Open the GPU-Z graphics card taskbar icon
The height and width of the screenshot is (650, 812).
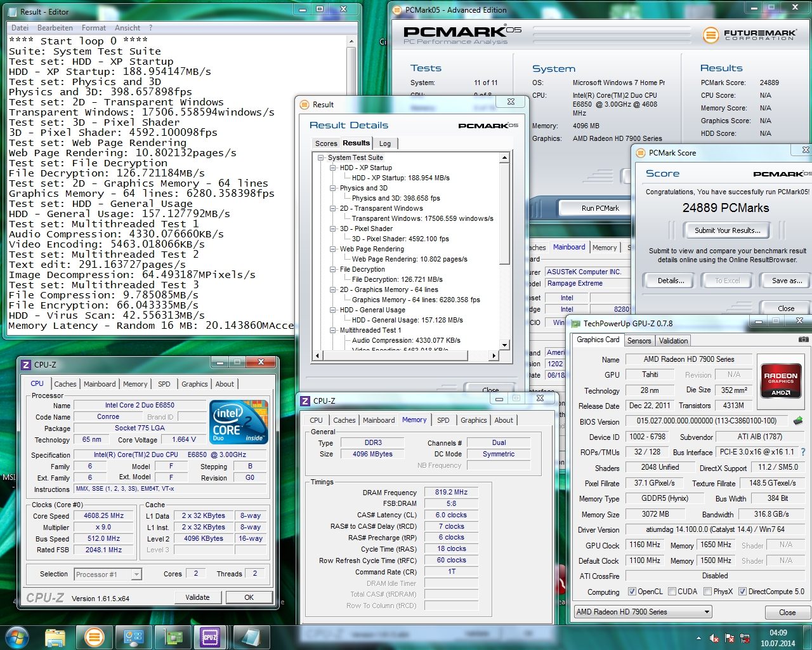(172, 637)
